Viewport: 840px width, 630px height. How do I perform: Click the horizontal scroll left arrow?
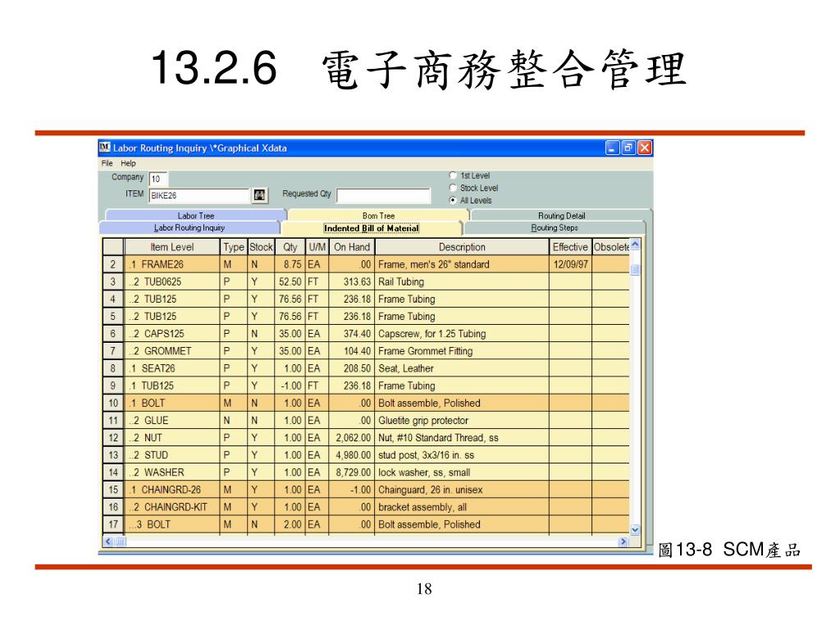(x=109, y=541)
